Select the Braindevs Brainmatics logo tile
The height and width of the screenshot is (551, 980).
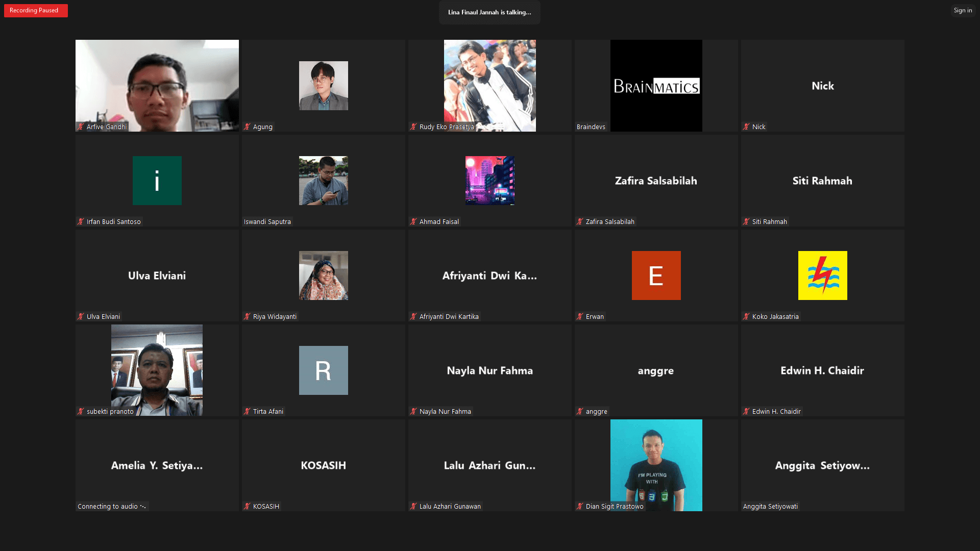(x=656, y=86)
